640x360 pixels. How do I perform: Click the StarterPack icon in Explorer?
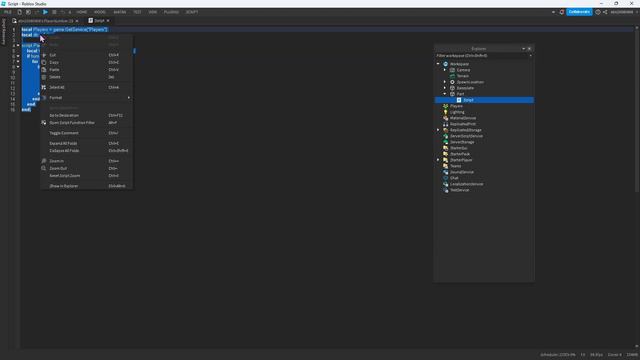tap(446, 154)
